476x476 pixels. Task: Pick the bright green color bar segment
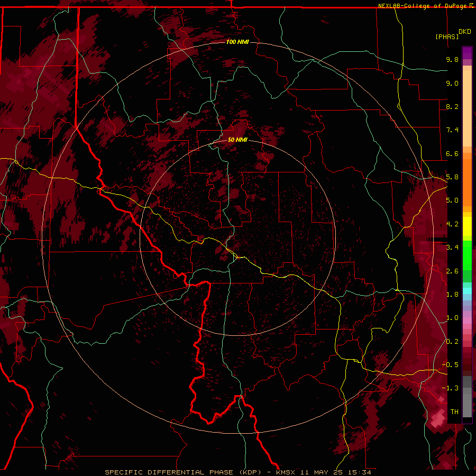pyautogui.click(x=467, y=255)
